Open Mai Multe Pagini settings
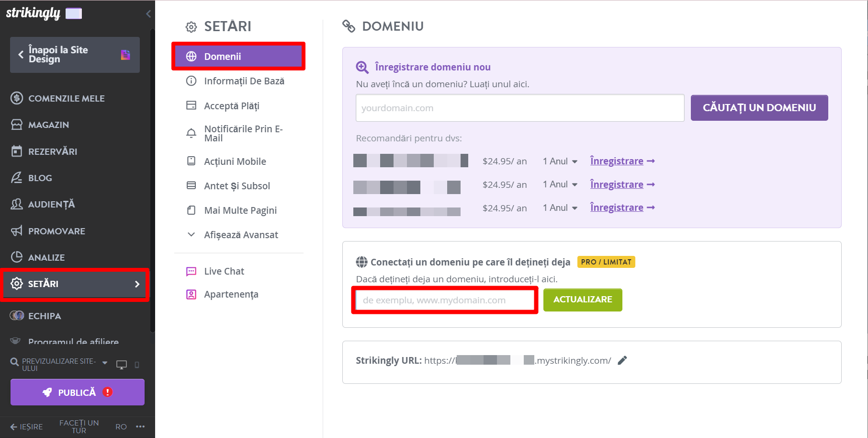The image size is (868, 438). click(240, 210)
